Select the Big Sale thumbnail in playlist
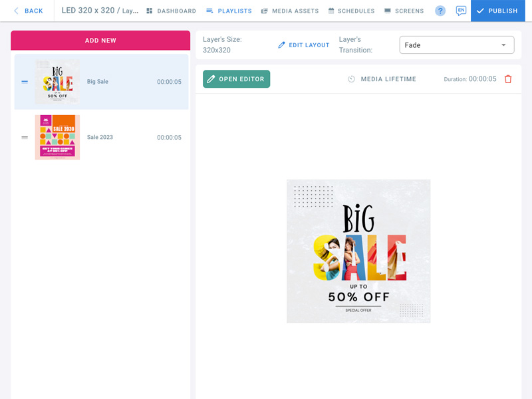 (57, 82)
